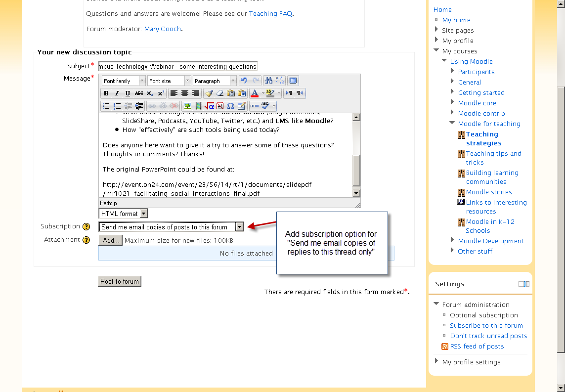The height and width of the screenshot is (392, 565).
Task: Open the Paragraph format dropdown
Action: pos(215,81)
